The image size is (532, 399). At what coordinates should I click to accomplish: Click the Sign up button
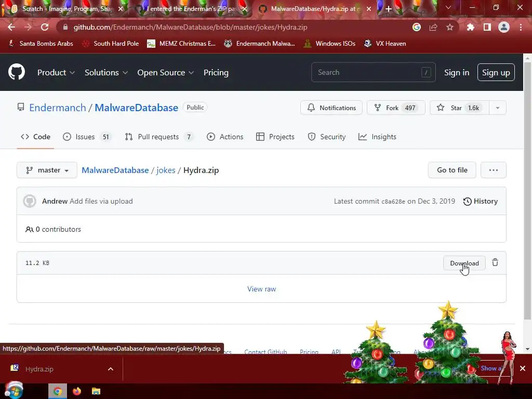tap(496, 72)
